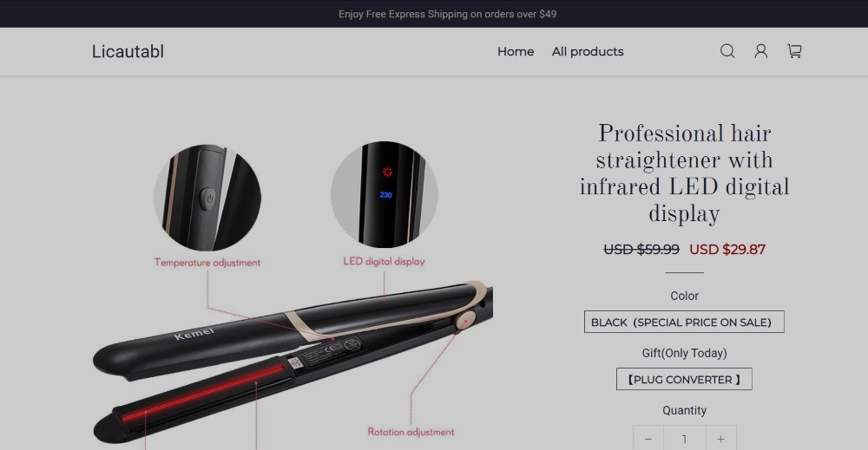
Task: Open the search icon in header
Action: click(727, 51)
